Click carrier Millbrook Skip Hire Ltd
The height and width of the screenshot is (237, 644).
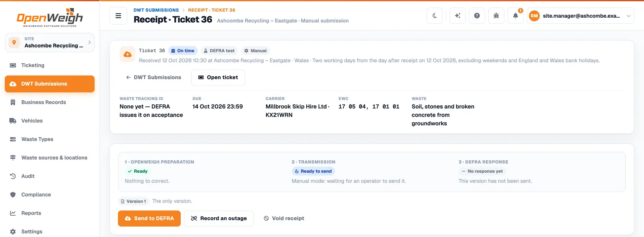click(x=297, y=111)
